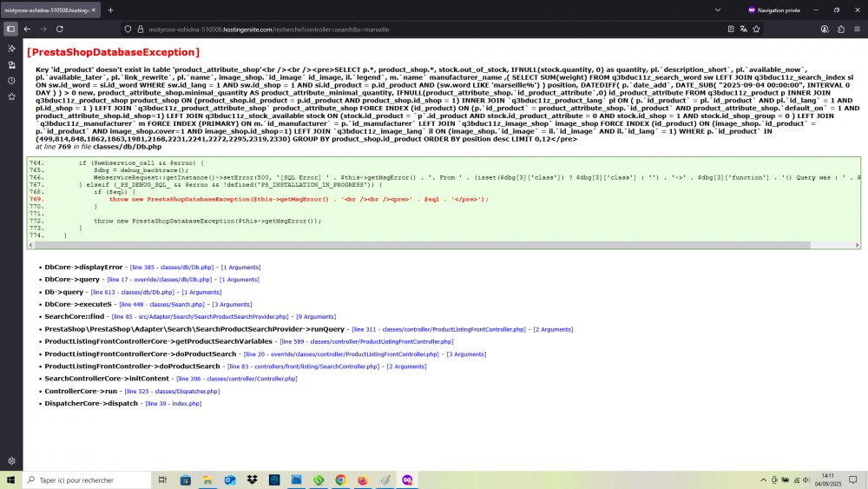Open Photoshop from taskbar
The image size is (868, 489).
(296, 480)
